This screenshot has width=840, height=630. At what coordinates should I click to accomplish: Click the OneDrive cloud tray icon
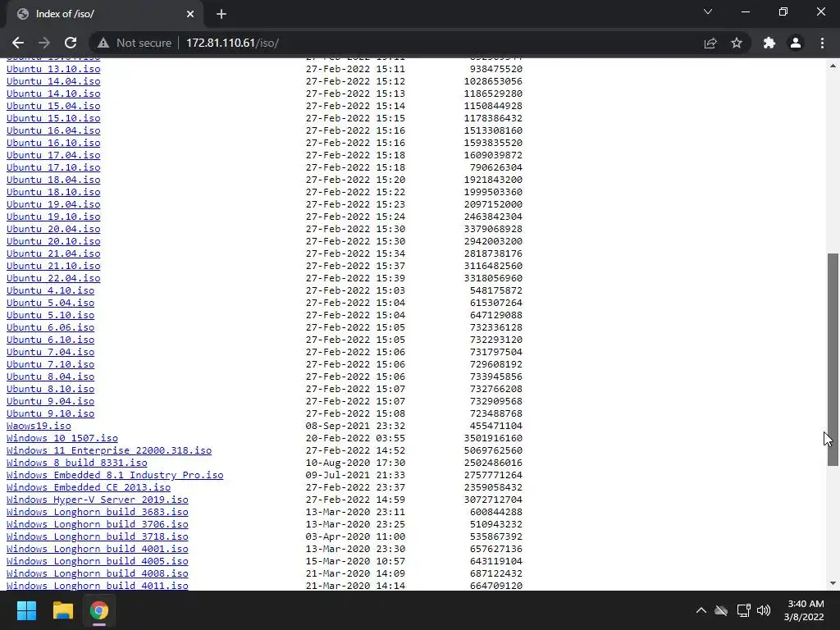click(x=721, y=610)
